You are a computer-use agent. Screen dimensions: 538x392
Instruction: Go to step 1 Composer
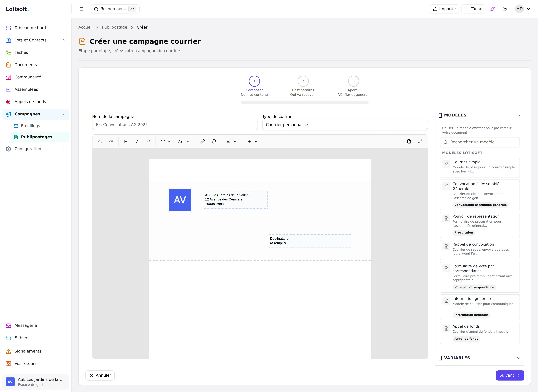click(254, 86)
